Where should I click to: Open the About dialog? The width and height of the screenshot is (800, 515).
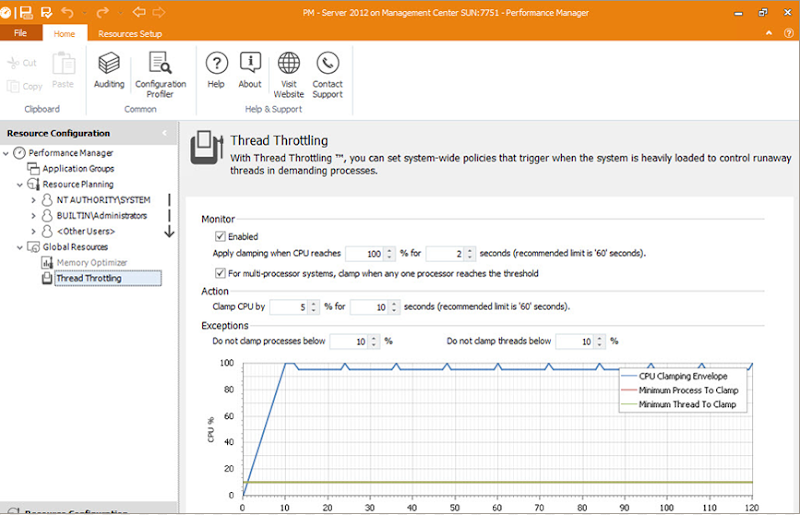[250, 70]
